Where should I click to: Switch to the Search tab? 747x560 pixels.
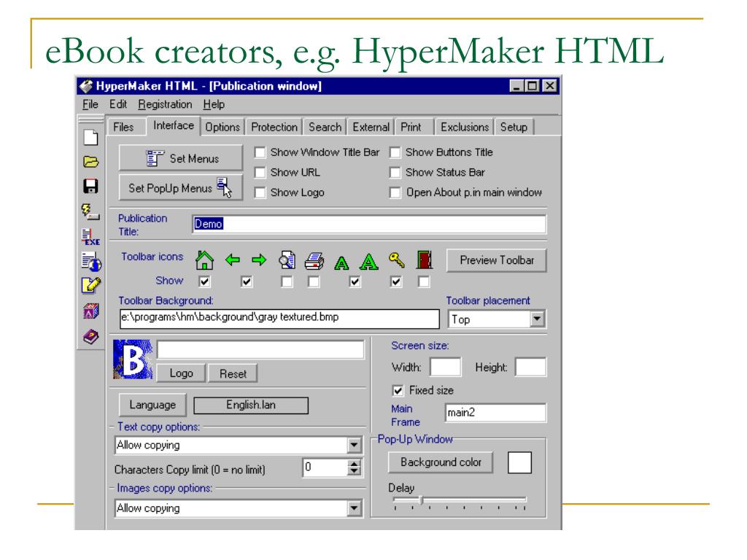(325, 127)
